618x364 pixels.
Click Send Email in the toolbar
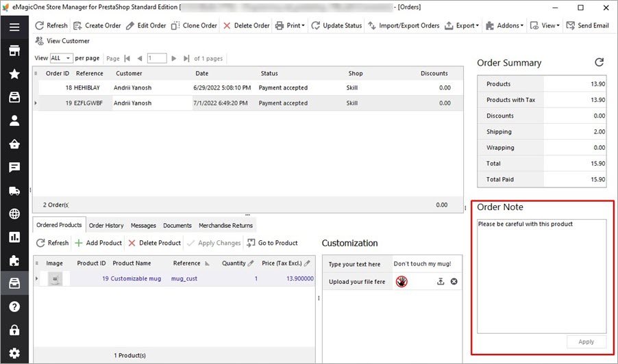coord(588,25)
